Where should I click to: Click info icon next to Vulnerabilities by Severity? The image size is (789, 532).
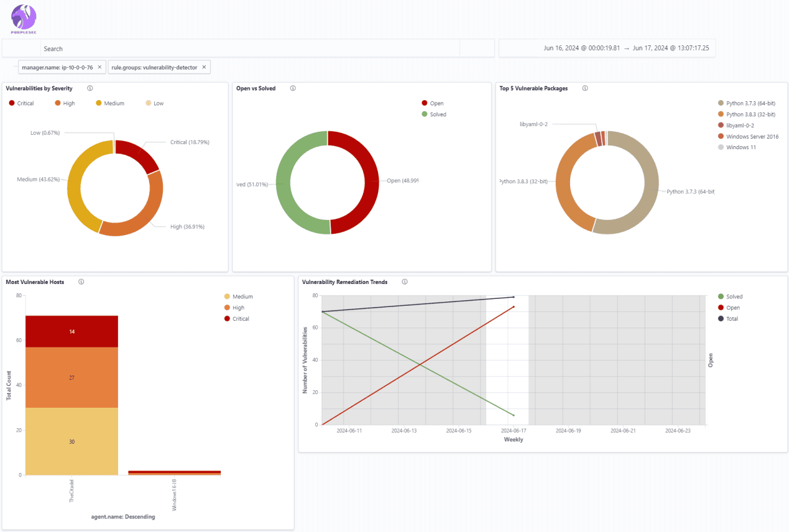[x=90, y=88]
